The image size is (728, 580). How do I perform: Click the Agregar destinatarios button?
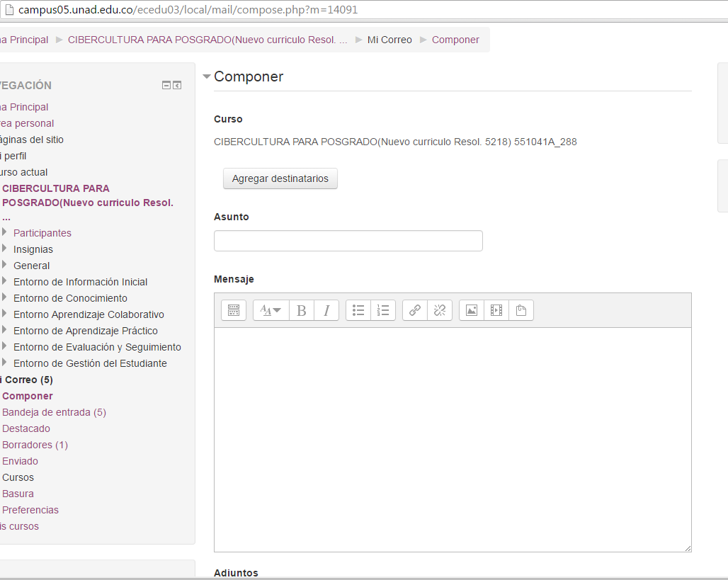(x=280, y=178)
